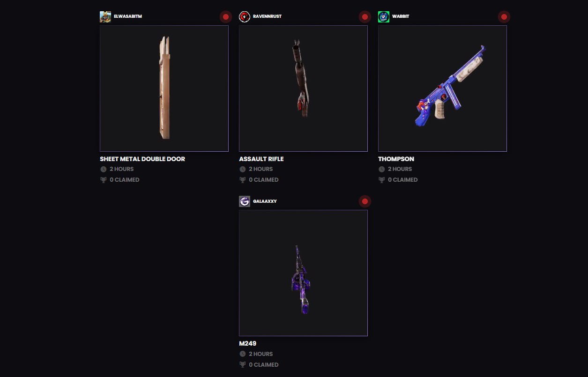Click the ELWASABITM streamer name

click(x=128, y=16)
